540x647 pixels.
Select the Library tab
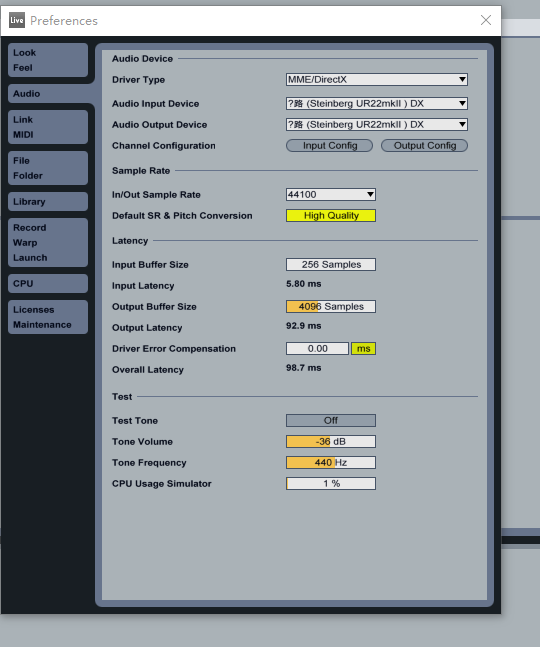click(48, 201)
